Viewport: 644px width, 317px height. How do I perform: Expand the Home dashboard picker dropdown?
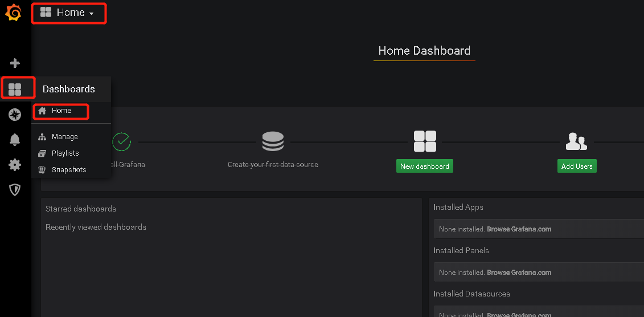[67, 13]
